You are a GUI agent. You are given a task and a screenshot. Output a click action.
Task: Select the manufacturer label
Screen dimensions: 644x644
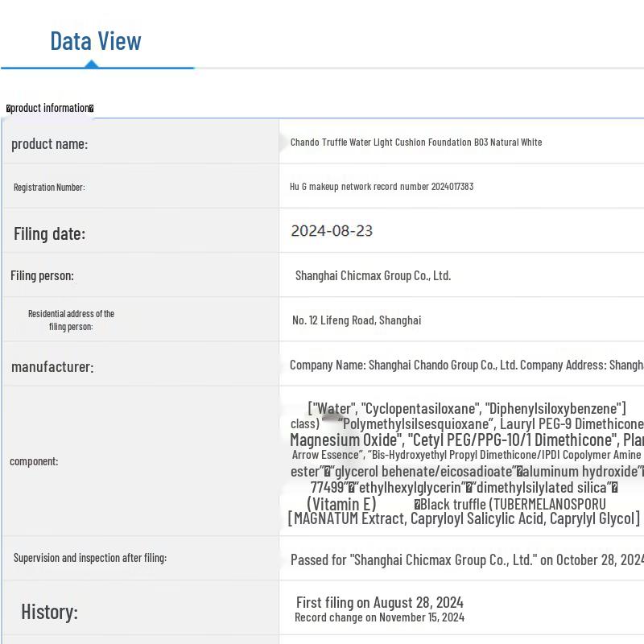coord(52,366)
